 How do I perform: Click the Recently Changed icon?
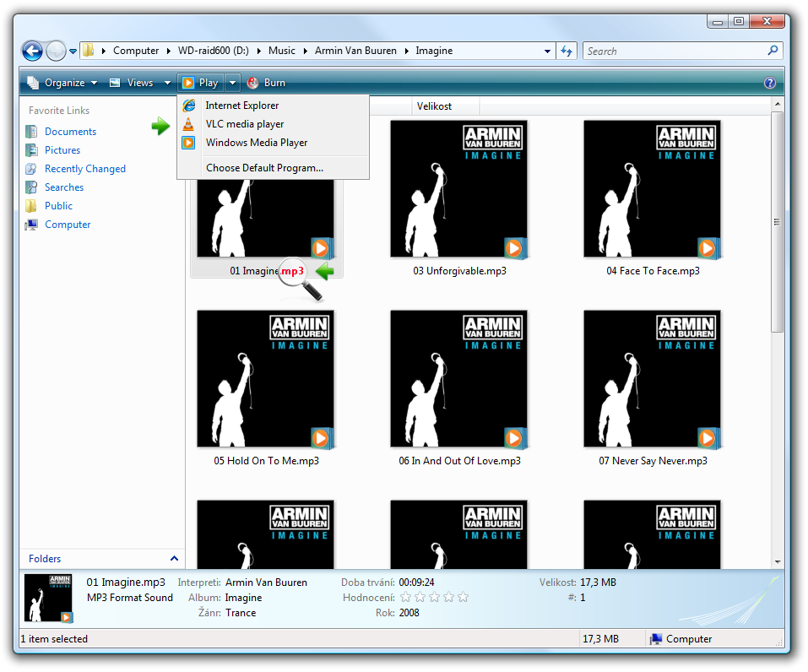pos(31,169)
